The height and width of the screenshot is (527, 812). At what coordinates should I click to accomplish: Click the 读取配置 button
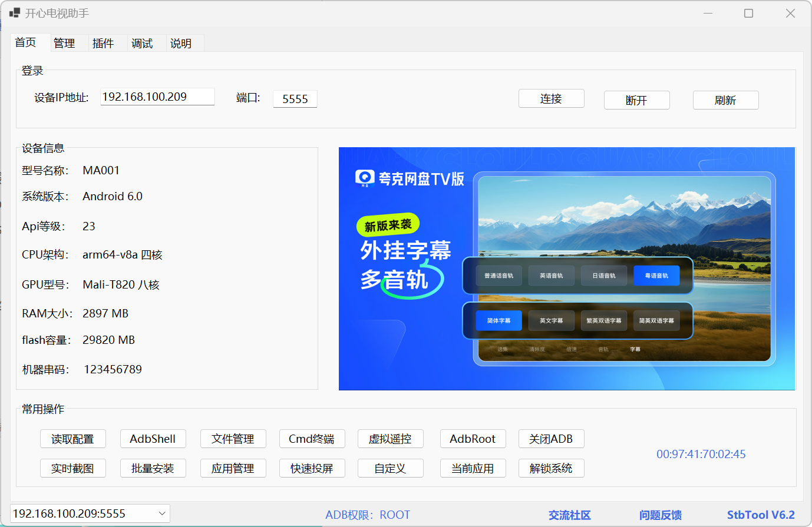(x=73, y=439)
